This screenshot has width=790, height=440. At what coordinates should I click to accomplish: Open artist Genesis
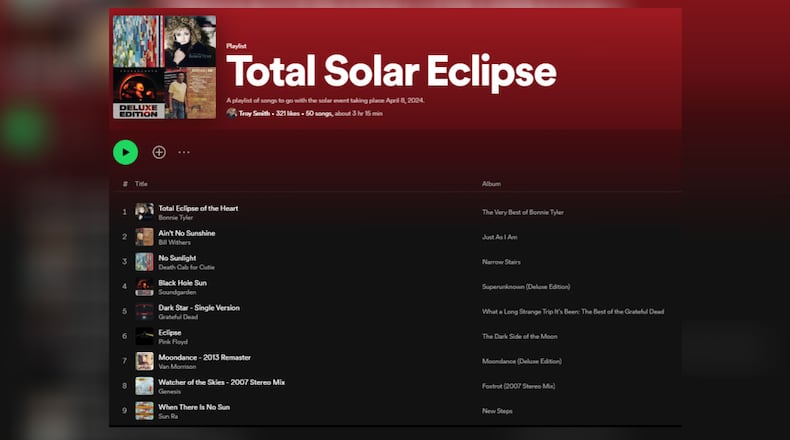169,392
